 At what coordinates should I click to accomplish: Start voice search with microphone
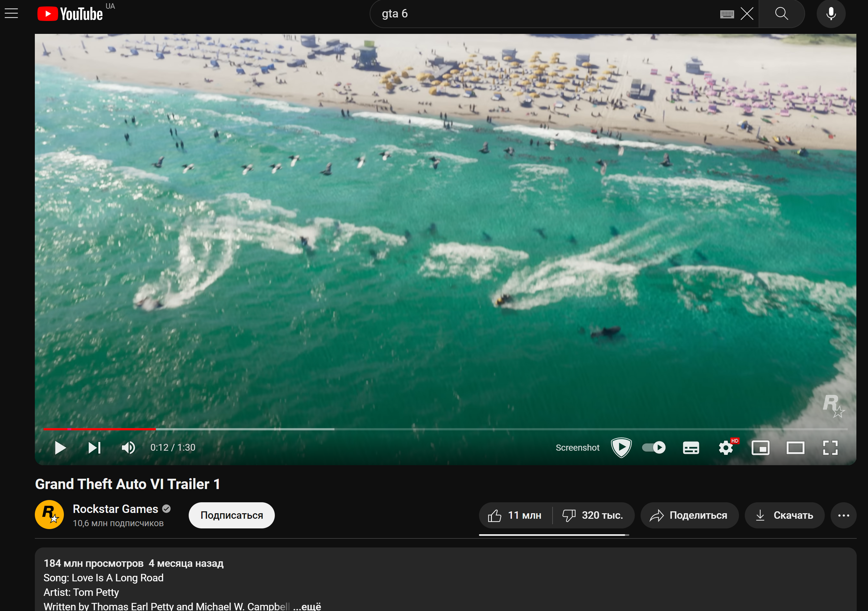coord(831,14)
